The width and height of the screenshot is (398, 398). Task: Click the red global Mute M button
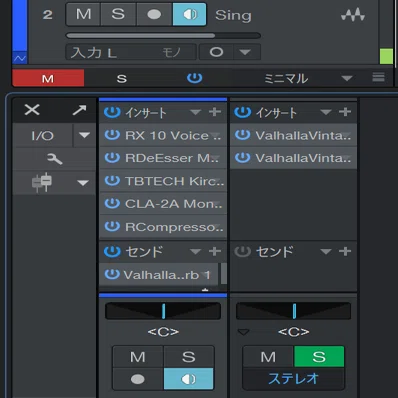(48, 79)
